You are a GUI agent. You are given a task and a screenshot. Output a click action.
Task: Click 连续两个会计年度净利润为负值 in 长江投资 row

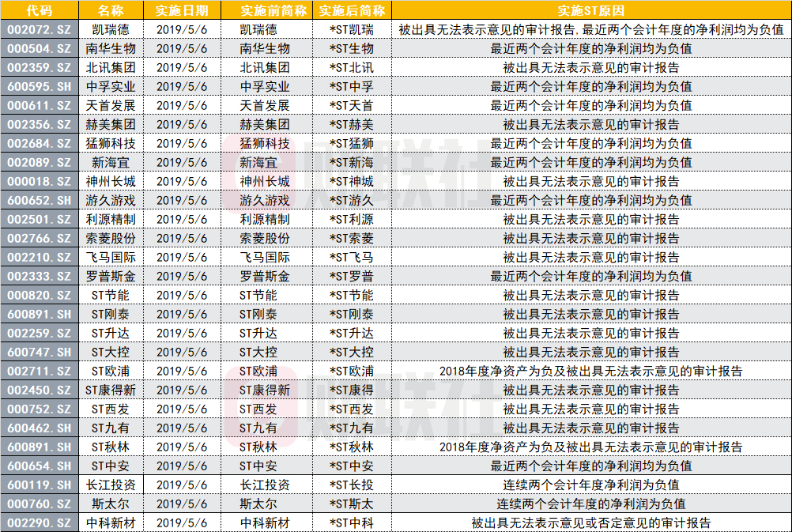coord(591,485)
